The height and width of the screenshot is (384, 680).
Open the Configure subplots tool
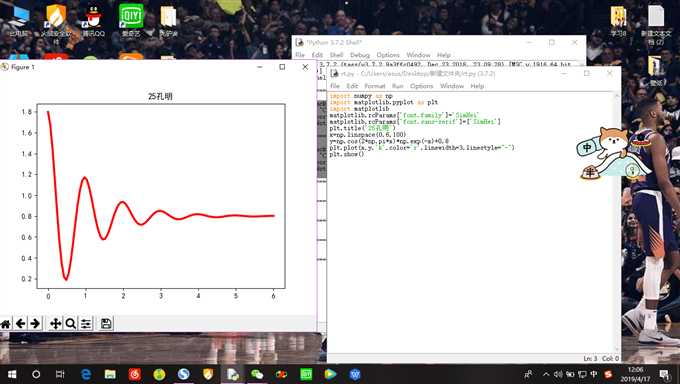(x=85, y=324)
